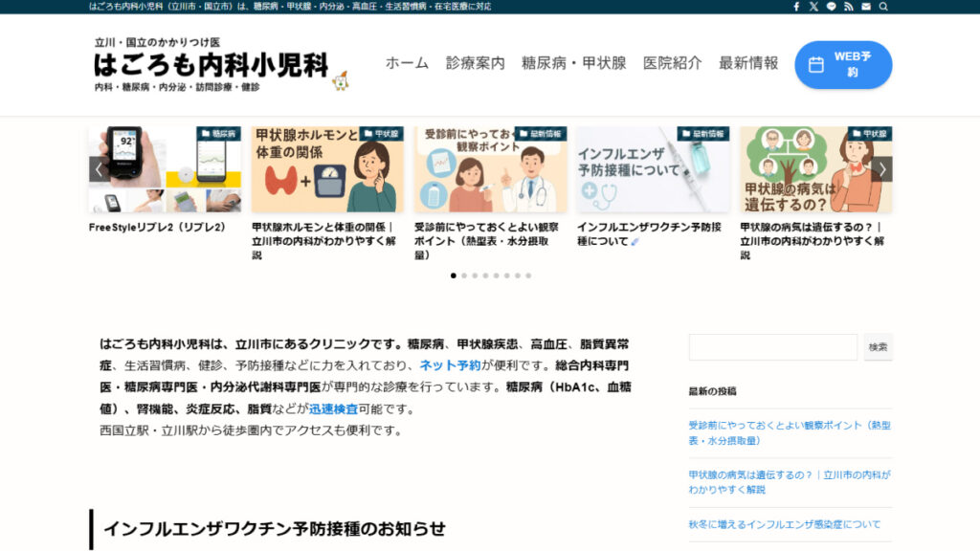Click the clinic mascot icon next to the logo
Viewport: 980px width, 551px height.
(x=340, y=82)
